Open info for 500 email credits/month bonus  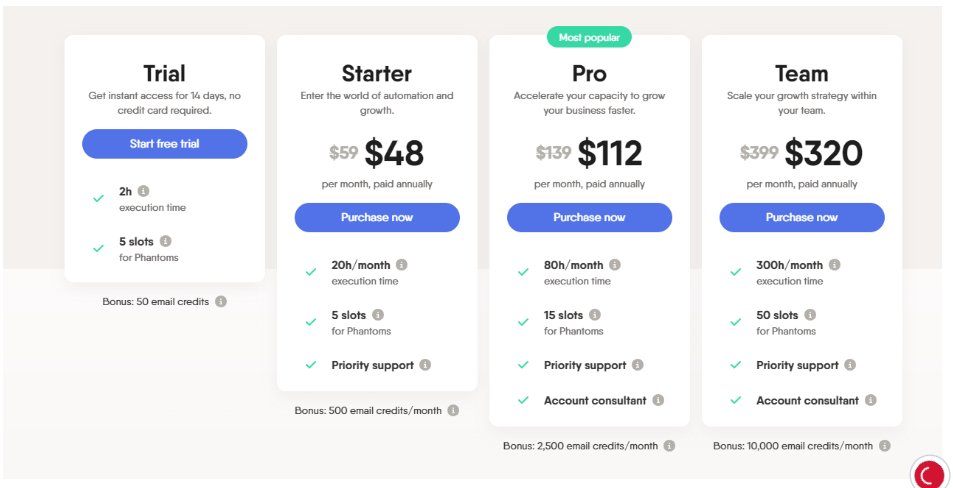click(453, 410)
